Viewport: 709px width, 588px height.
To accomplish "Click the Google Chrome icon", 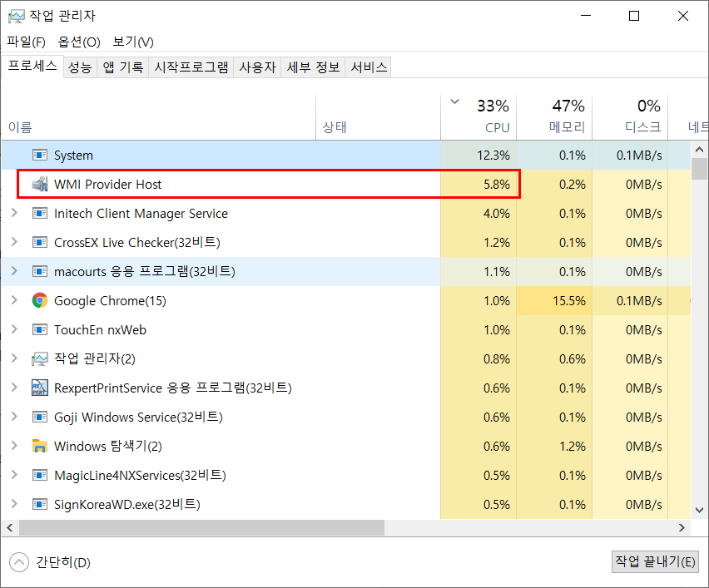I will pyautogui.click(x=40, y=300).
